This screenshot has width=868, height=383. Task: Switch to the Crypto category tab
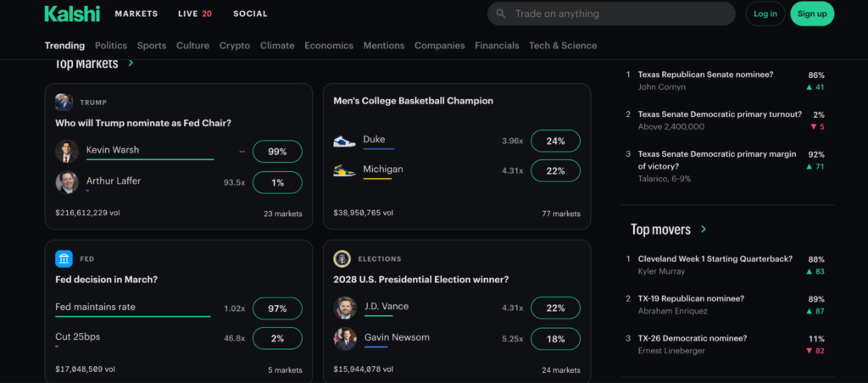(x=235, y=46)
